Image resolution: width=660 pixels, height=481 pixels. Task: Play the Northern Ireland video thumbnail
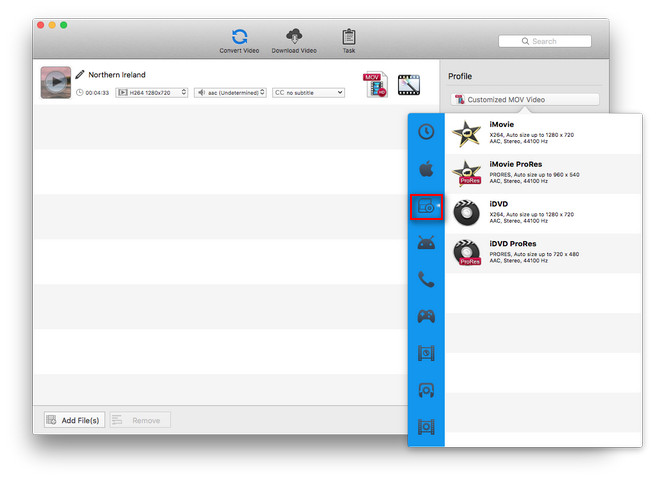click(x=56, y=82)
